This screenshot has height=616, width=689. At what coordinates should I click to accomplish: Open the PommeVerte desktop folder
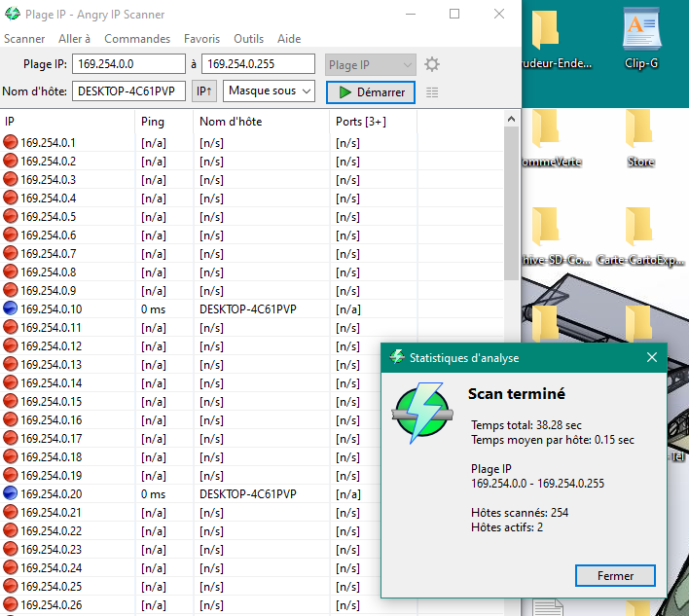click(549, 138)
